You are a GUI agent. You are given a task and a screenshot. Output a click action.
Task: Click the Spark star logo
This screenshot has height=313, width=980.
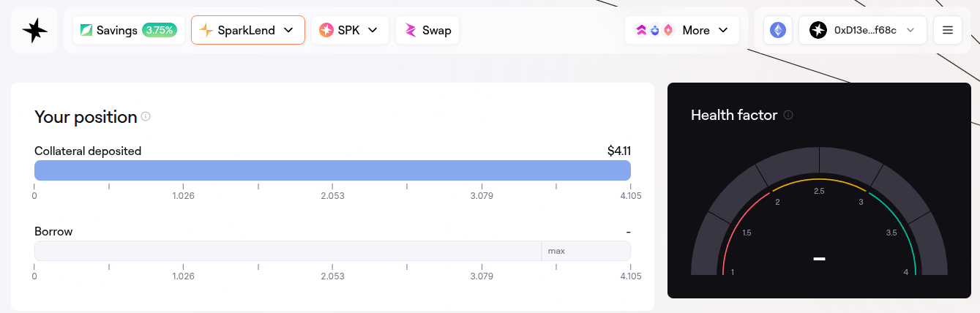click(x=34, y=30)
